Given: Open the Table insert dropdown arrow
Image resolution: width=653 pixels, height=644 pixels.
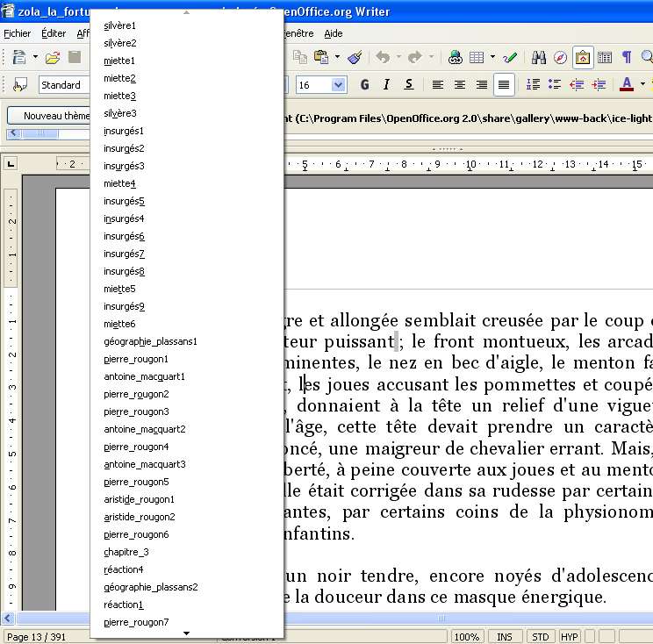Looking at the screenshot, I should coord(492,58).
